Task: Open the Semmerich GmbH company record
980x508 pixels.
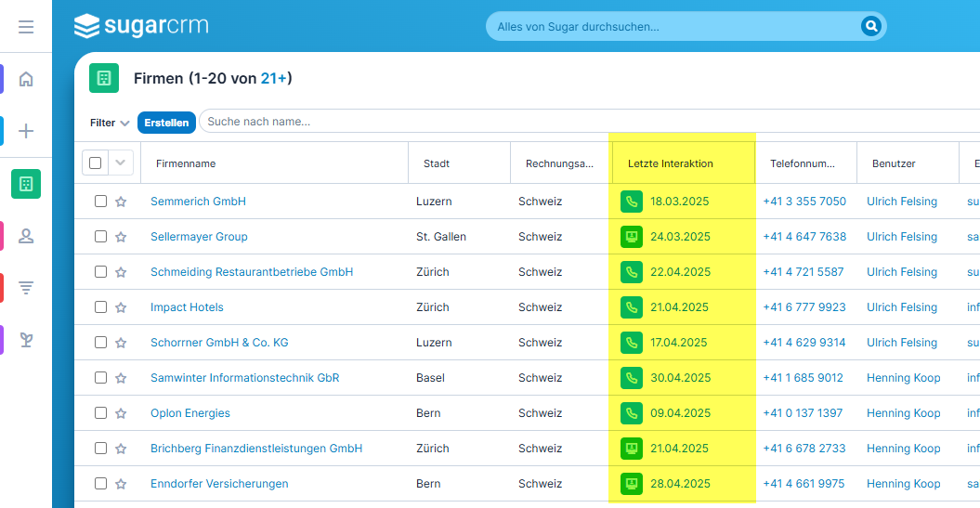Action: pyautogui.click(x=198, y=202)
